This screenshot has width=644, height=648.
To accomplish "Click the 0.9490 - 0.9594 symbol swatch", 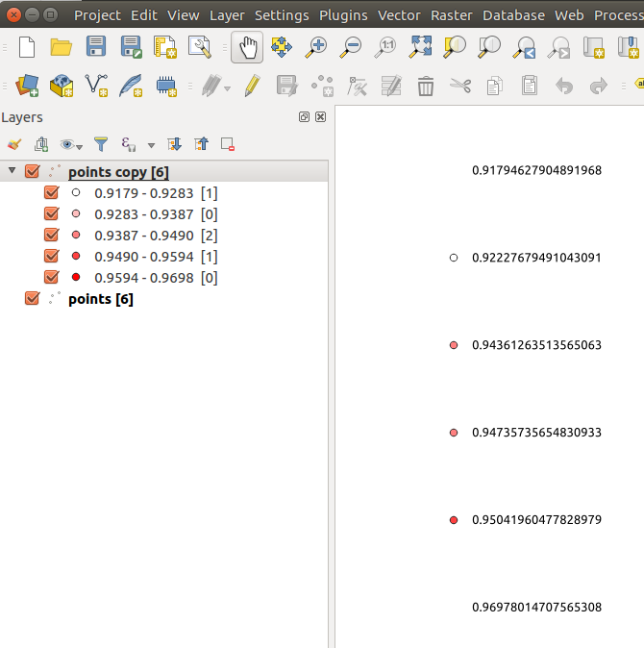I will (x=76, y=256).
